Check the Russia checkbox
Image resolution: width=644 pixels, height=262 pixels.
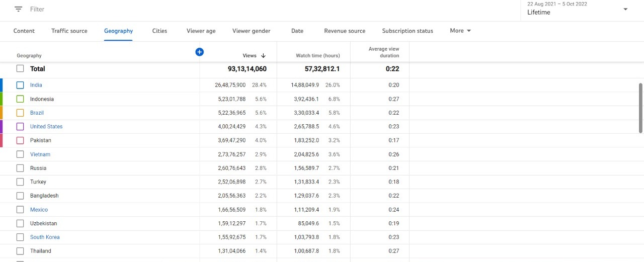pyautogui.click(x=20, y=168)
